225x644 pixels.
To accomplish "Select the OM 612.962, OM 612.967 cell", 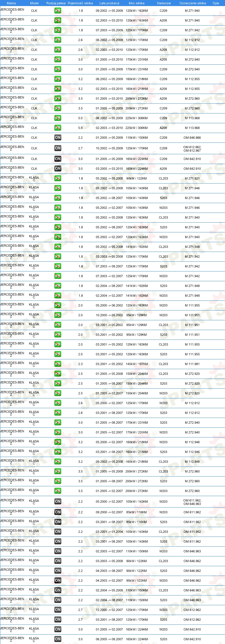I will tap(192, 149).
